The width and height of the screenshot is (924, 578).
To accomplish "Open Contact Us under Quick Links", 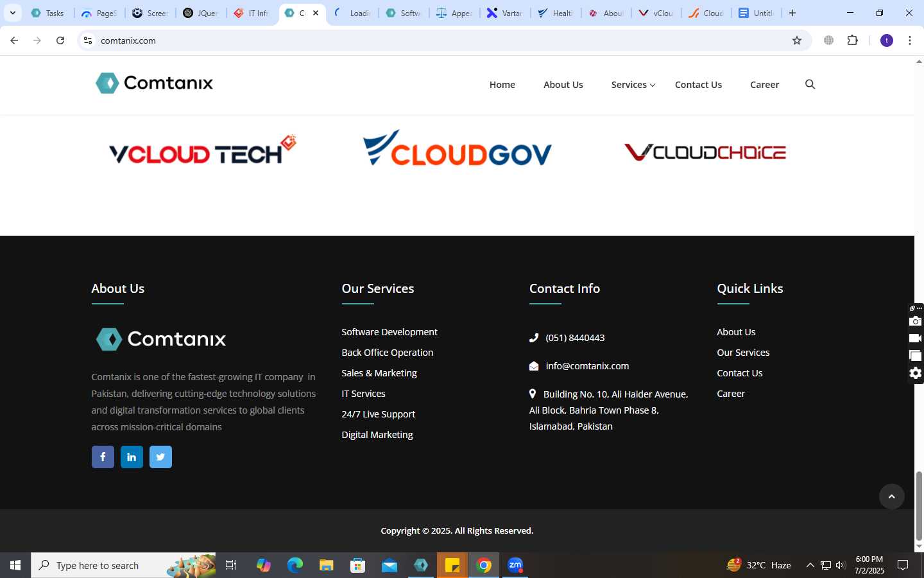I will (x=739, y=373).
